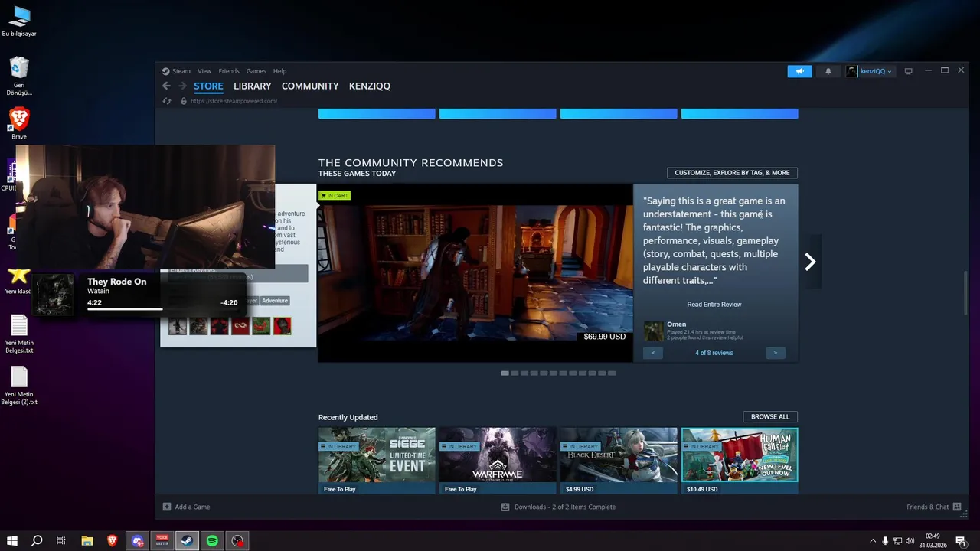Screen dimensions: 980x551
Task: Open Rainbow Six Siege limited-time event card
Action: 377,461
